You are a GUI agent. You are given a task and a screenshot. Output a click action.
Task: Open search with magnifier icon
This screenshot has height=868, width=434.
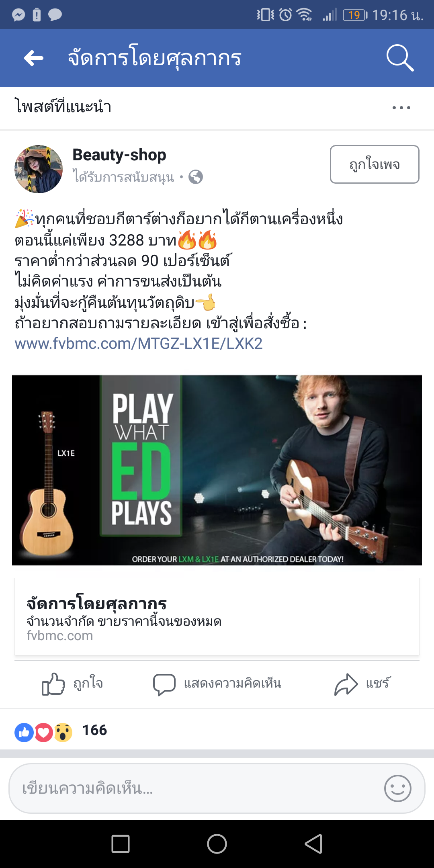(400, 58)
